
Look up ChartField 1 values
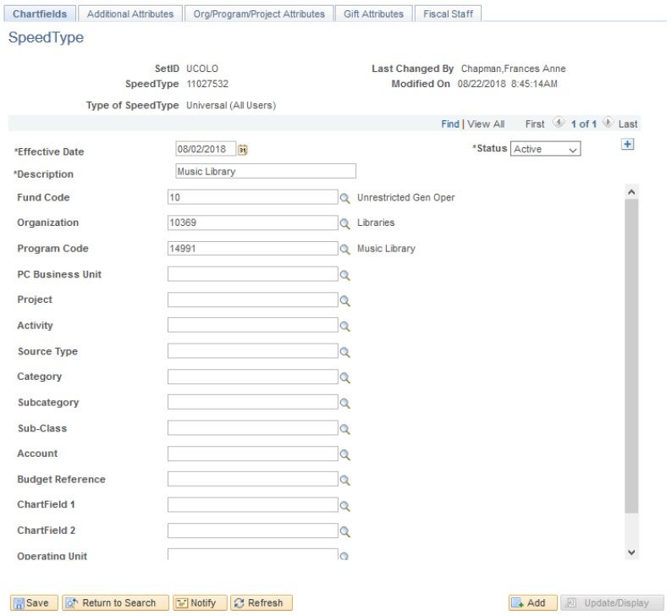(x=344, y=506)
